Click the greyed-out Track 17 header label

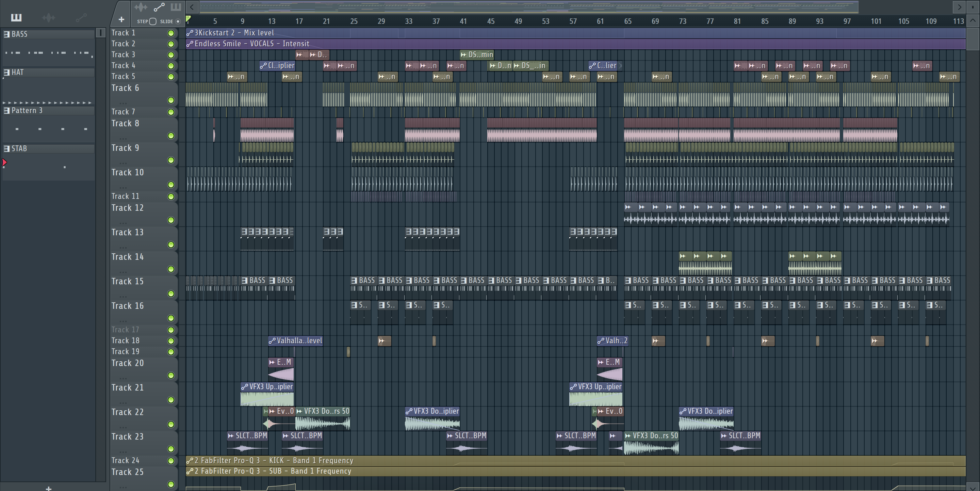coord(125,330)
